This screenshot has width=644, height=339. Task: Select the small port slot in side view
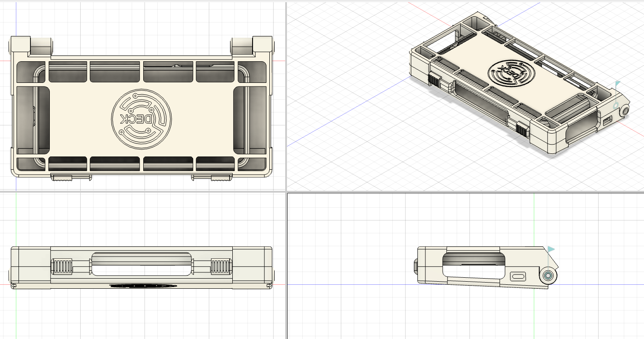click(x=518, y=276)
